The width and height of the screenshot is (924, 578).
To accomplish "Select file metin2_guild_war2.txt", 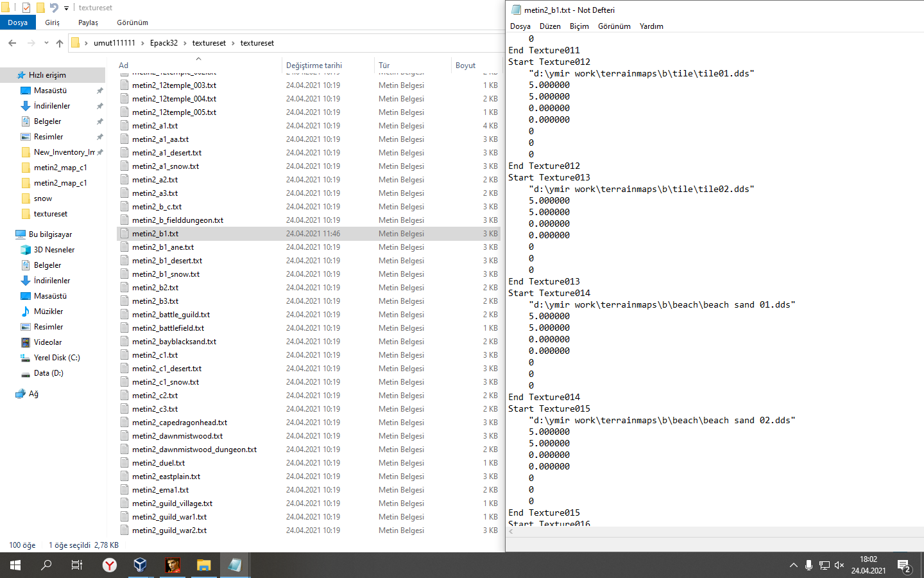I will (169, 530).
